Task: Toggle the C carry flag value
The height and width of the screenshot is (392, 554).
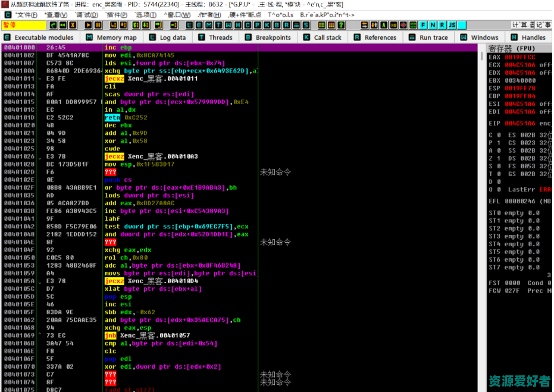Action: click(498, 135)
